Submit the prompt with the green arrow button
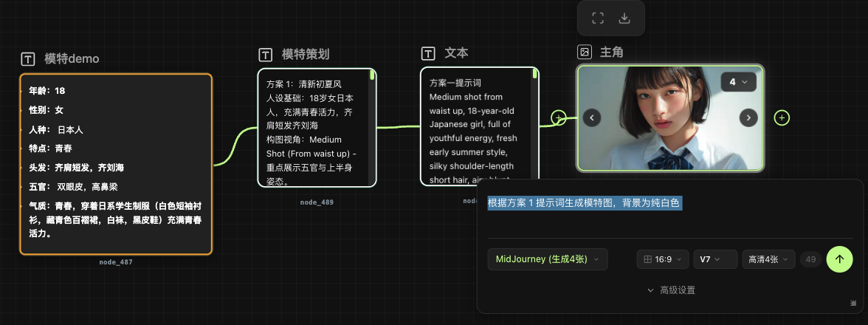 coord(839,259)
